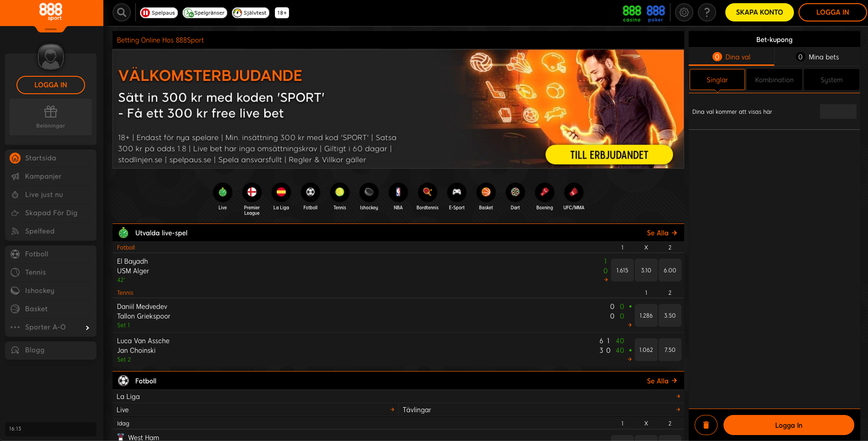868x441 pixels.
Task: Select the Bordtennis shortcut icon
Action: coord(428,192)
